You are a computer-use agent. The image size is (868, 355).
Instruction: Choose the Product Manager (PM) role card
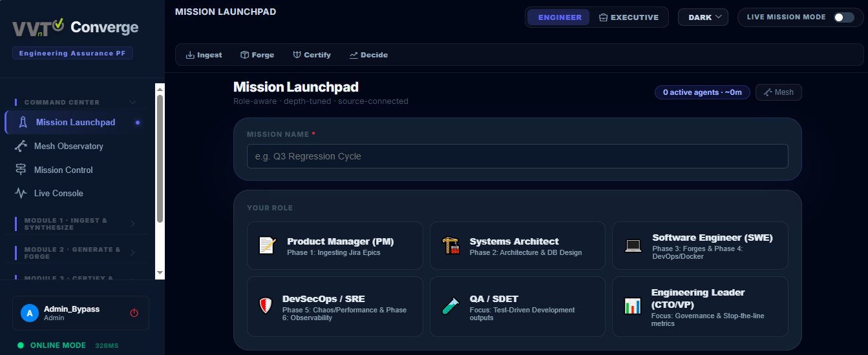point(335,245)
